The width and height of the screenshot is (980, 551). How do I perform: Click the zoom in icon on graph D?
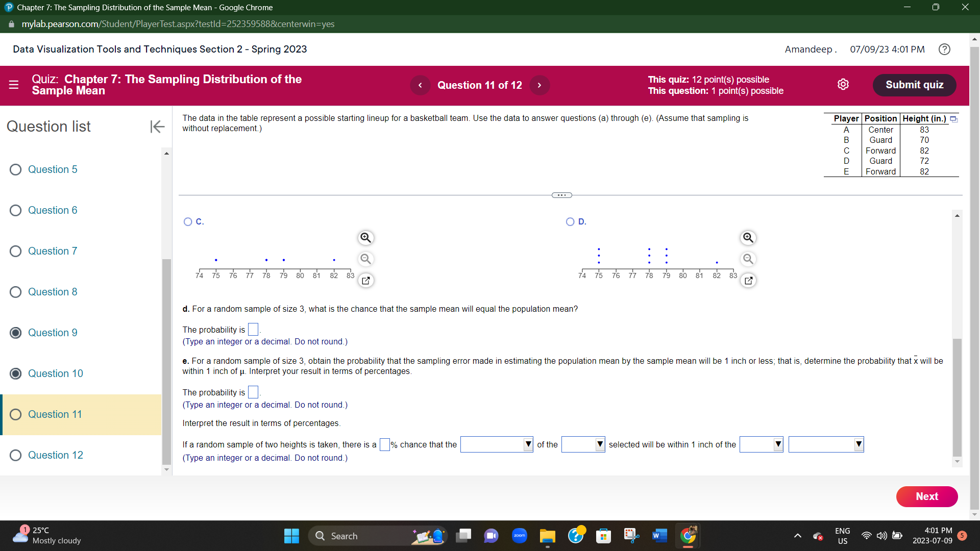click(748, 237)
